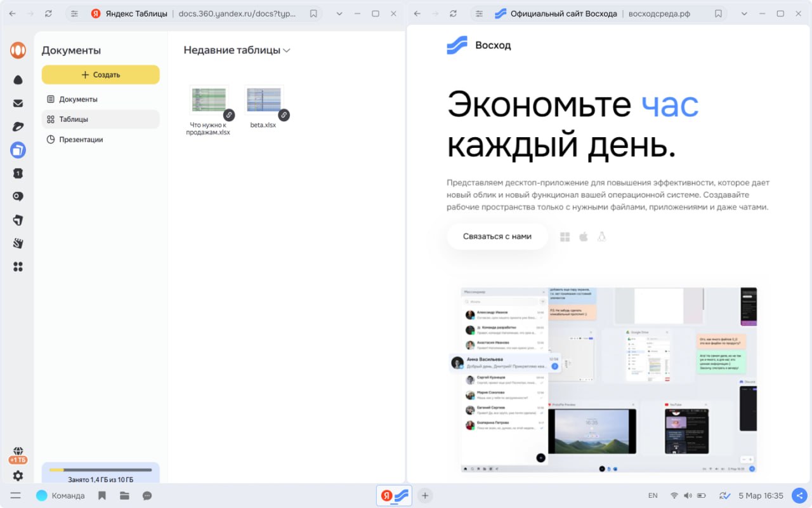Select Таблицы in the left menu

pos(101,119)
